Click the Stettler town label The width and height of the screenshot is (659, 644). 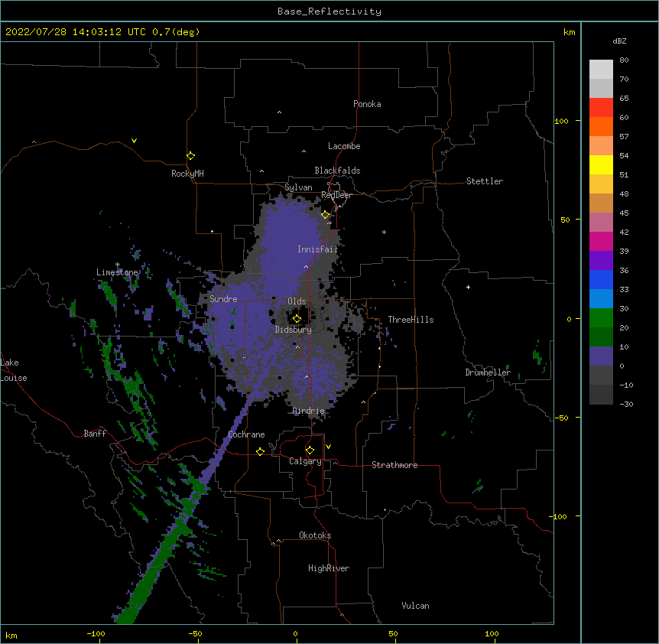pyautogui.click(x=485, y=181)
